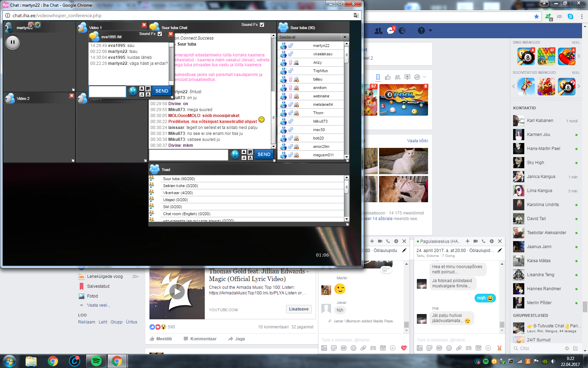The height and width of the screenshot is (368, 588).
Task: Open Facebook quick help question icon
Action: 421,31
